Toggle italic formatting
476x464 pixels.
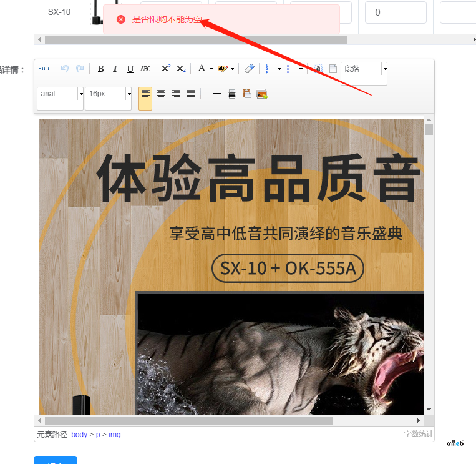click(x=115, y=69)
